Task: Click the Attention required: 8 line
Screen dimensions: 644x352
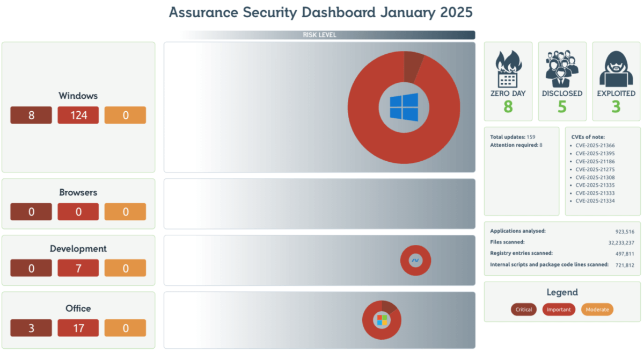Action: 516,145
